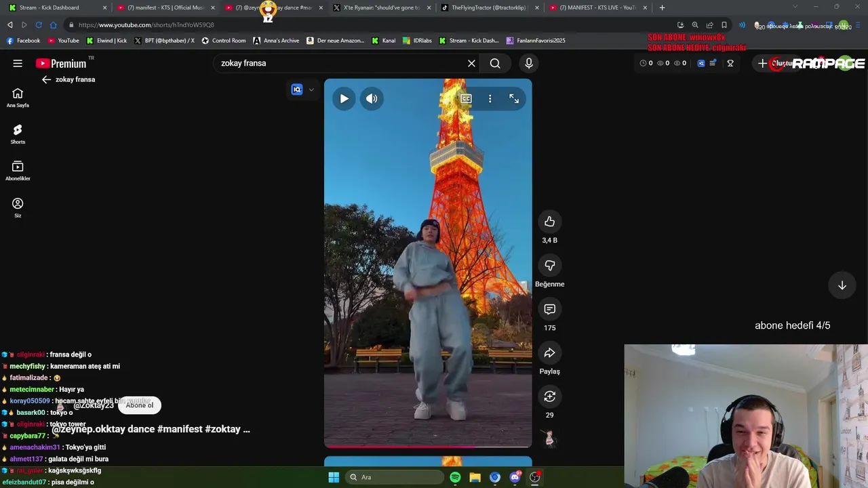
Task: Open Spotify from the taskbar
Action: [x=455, y=477]
